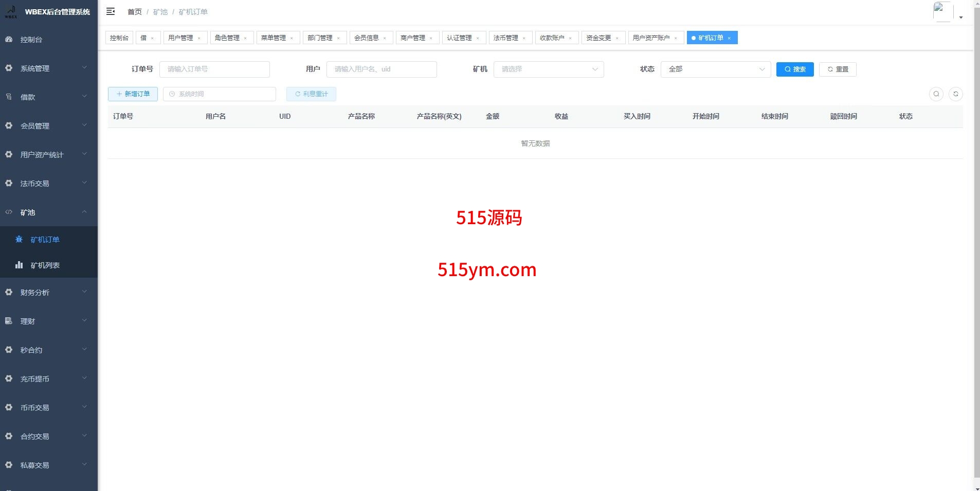
Task: Close the 用户管理 tab with its x
Action: pyautogui.click(x=199, y=38)
